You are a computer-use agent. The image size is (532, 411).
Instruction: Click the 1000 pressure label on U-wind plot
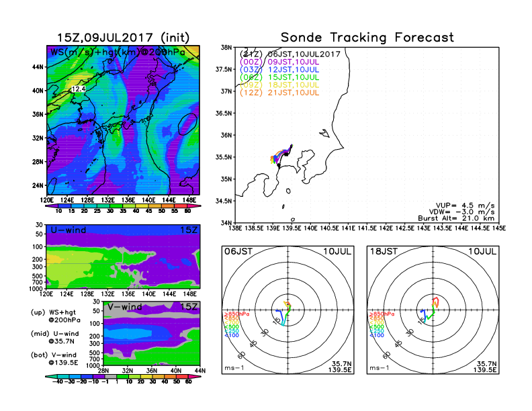click(x=36, y=289)
